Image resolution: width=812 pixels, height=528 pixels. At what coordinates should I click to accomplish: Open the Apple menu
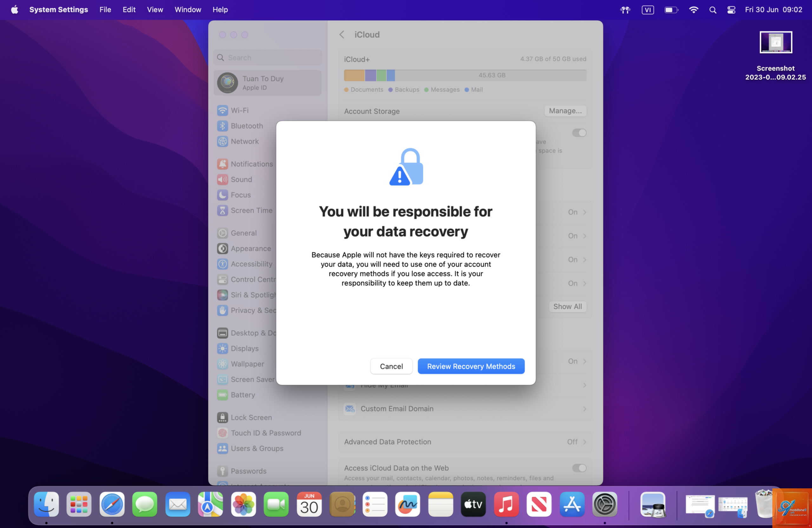(14, 10)
